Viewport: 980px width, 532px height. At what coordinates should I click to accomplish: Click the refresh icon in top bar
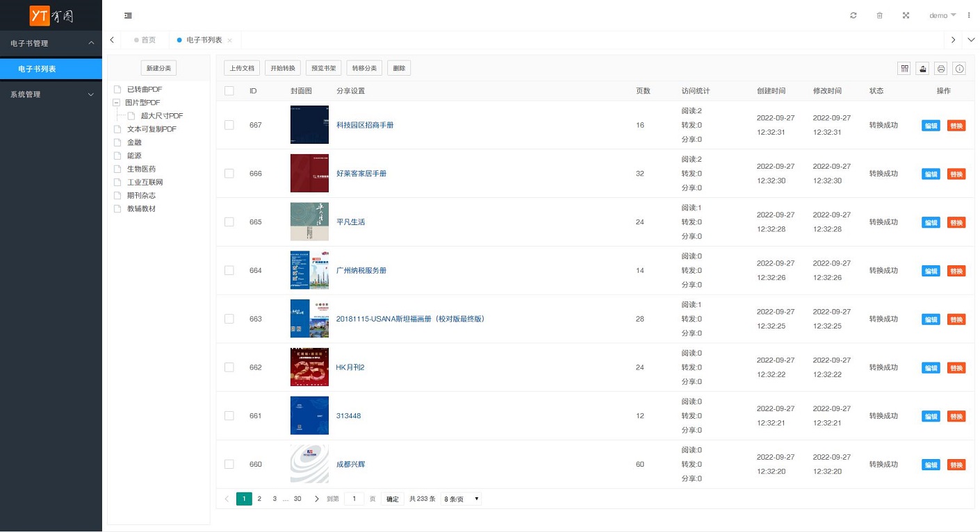click(854, 15)
